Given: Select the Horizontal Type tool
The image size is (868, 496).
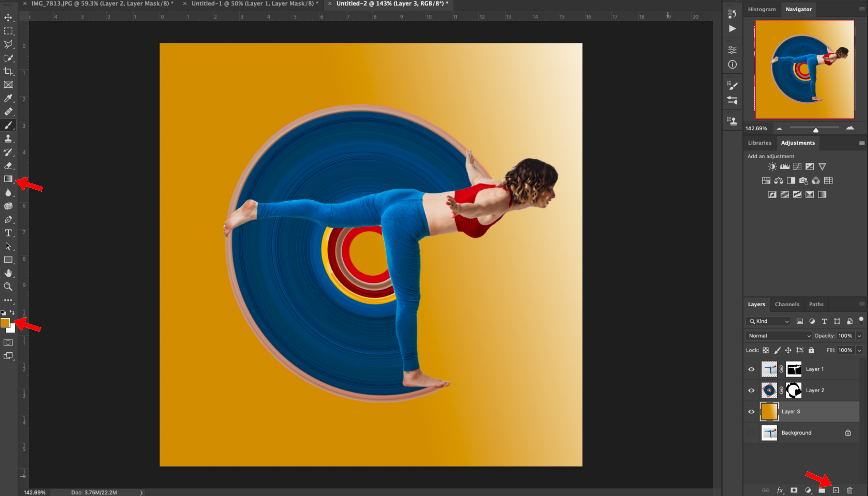Looking at the screenshot, I should (x=8, y=233).
